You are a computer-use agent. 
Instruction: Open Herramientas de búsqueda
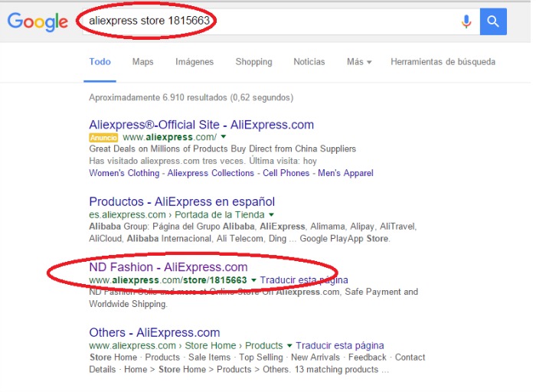click(x=443, y=62)
